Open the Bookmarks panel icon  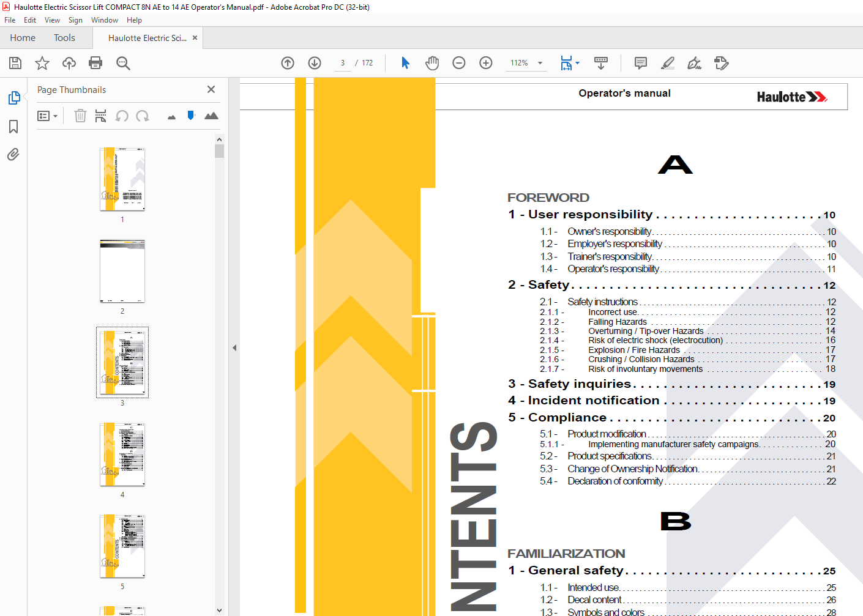(13, 127)
